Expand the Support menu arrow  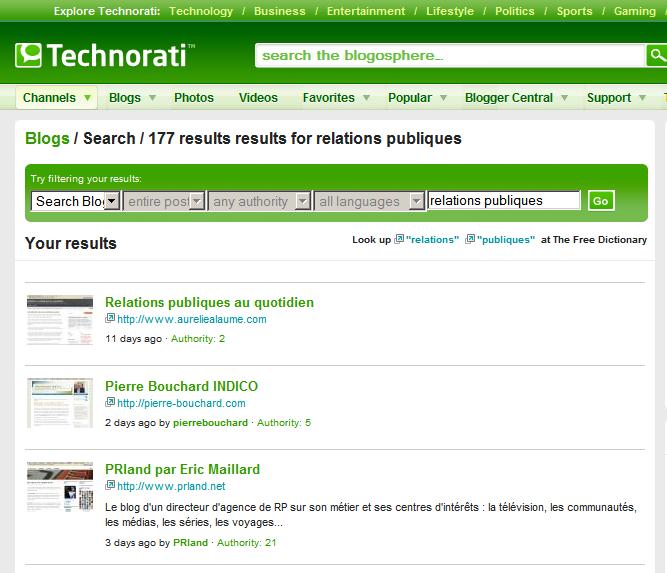tap(642, 98)
